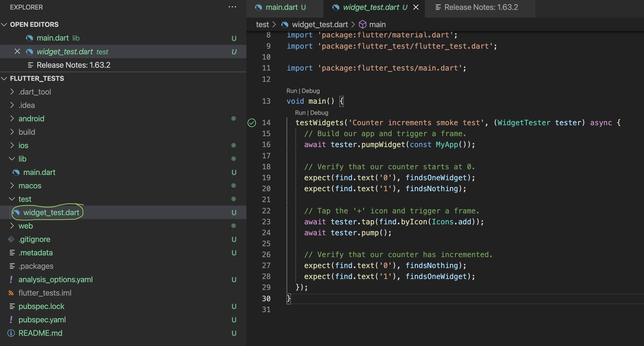Collapse the FLUTTER_TESTS folder section
The width and height of the screenshot is (644, 346).
point(4,78)
